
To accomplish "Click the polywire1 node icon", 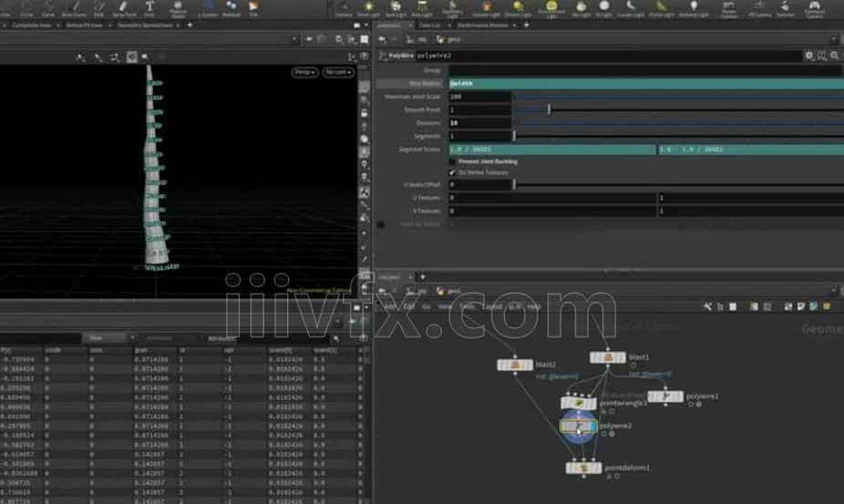I will click(x=665, y=396).
